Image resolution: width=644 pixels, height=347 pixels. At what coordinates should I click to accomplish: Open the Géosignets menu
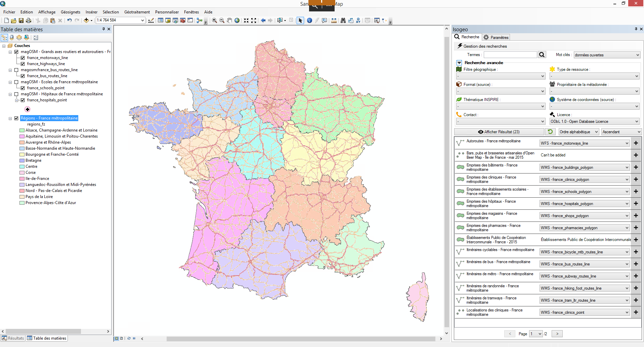pos(71,12)
